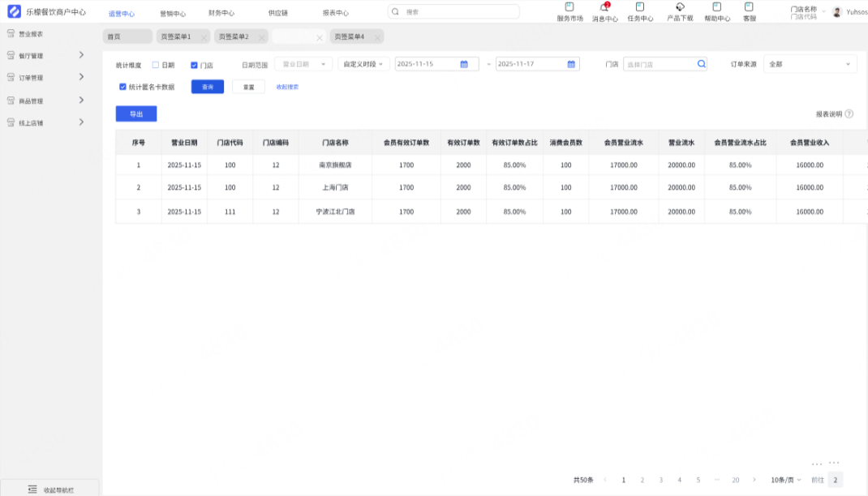This screenshot has height=496, width=868.
Task: Close the 页签菜单2 tab
Action: pos(262,37)
